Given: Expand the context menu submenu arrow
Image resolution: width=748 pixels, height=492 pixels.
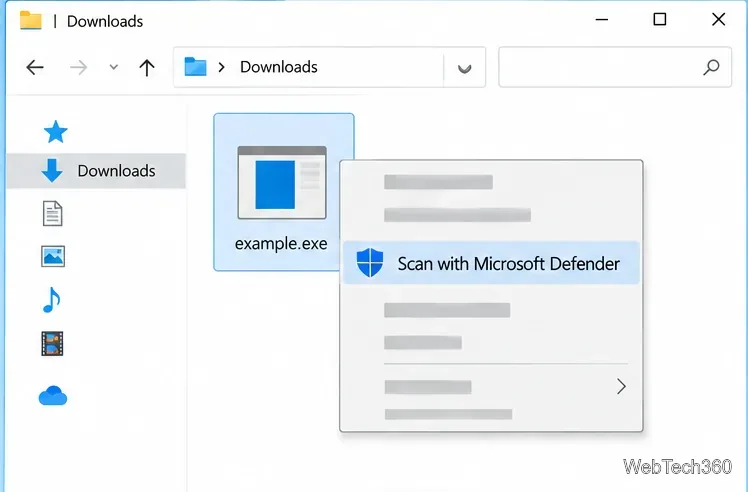Looking at the screenshot, I should (x=621, y=386).
